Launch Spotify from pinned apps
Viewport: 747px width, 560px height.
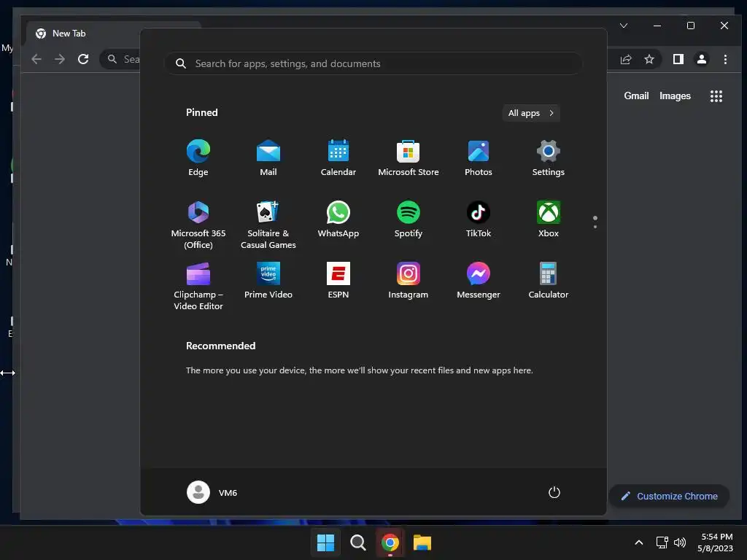point(409,219)
